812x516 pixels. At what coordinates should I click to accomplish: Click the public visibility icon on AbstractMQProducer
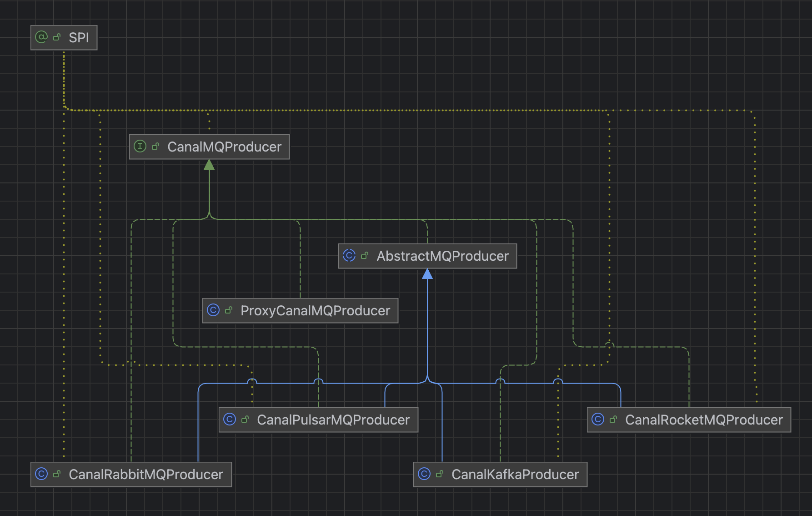coord(365,256)
